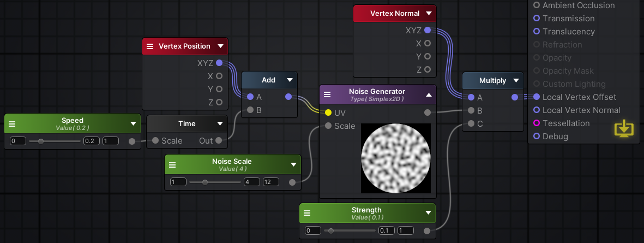The image size is (644, 243).
Task: Click the Speed maximum field showing 1
Action: [111, 141]
